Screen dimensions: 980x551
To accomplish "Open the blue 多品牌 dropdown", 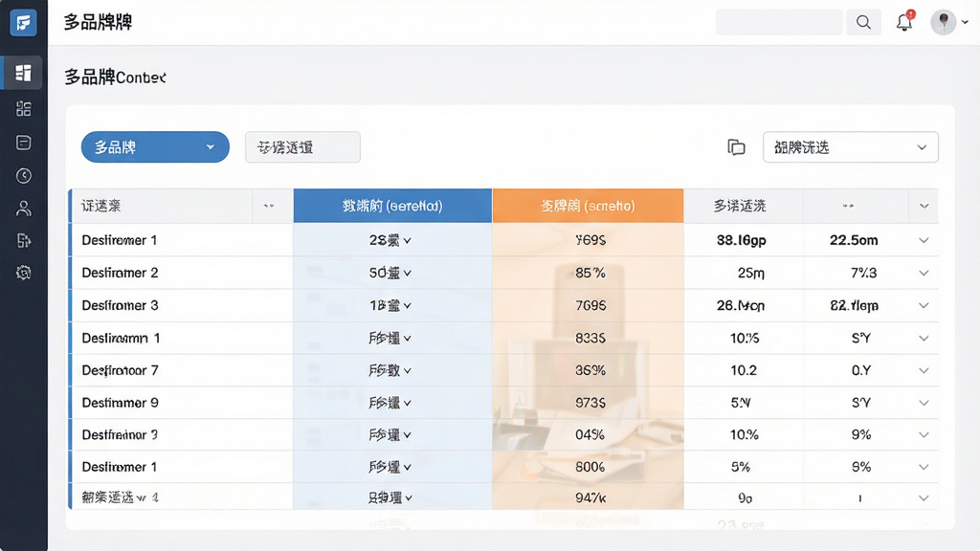I will pos(155,147).
